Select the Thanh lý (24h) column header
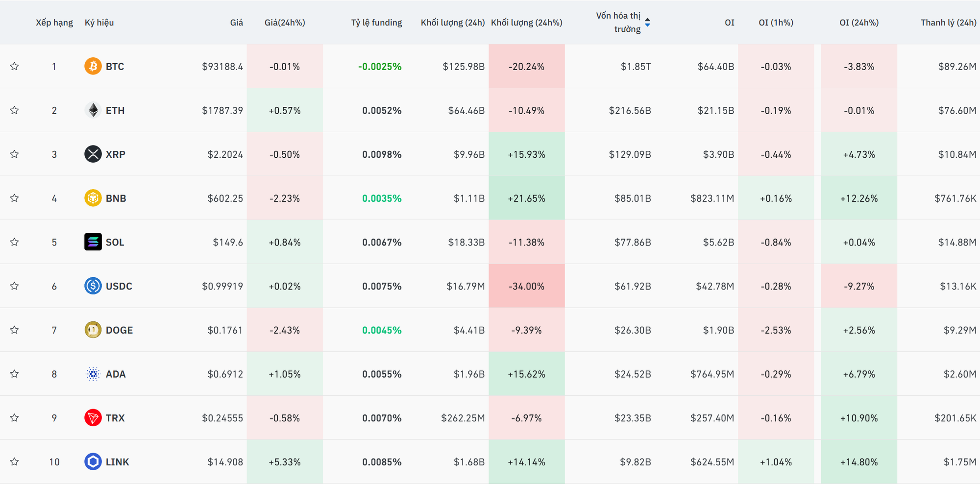Viewport: 980px width, 484px height. point(948,23)
